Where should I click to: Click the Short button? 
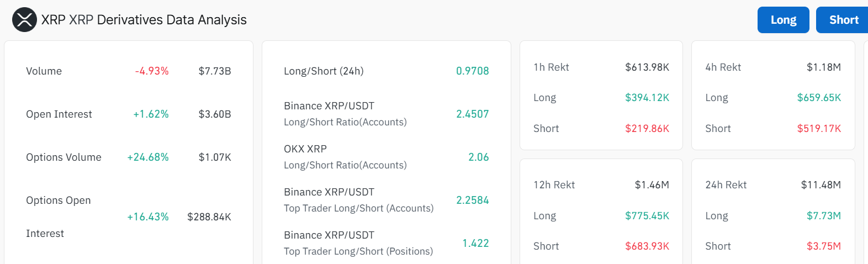pos(843,20)
